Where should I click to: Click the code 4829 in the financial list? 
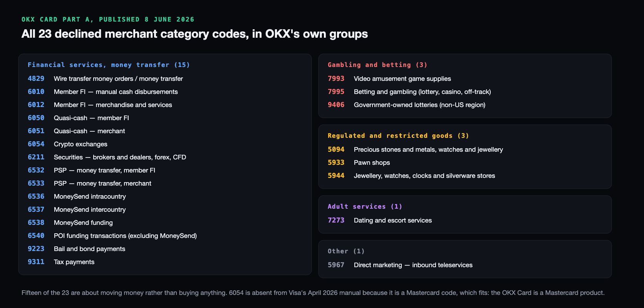coord(36,79)
